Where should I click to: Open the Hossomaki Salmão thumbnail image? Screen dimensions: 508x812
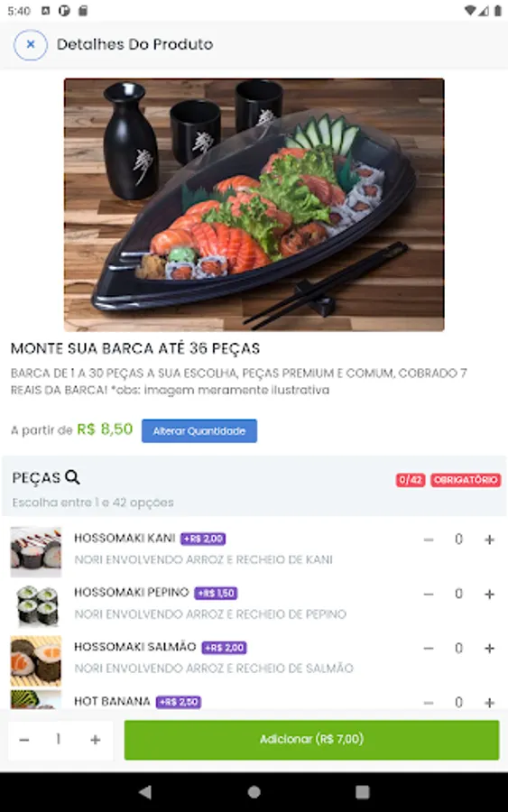pyautogui.click(x=36, y=660)
